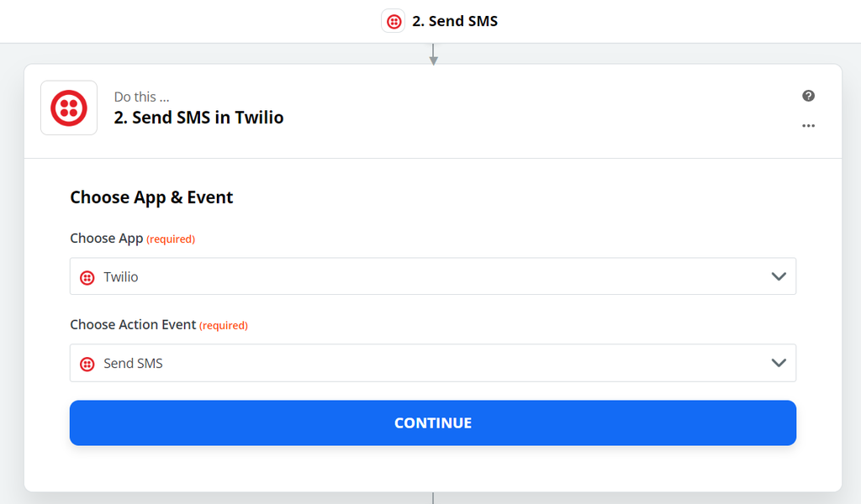
Task: Click the Twilio text in the app field
Action: click(x=120, y=276)
